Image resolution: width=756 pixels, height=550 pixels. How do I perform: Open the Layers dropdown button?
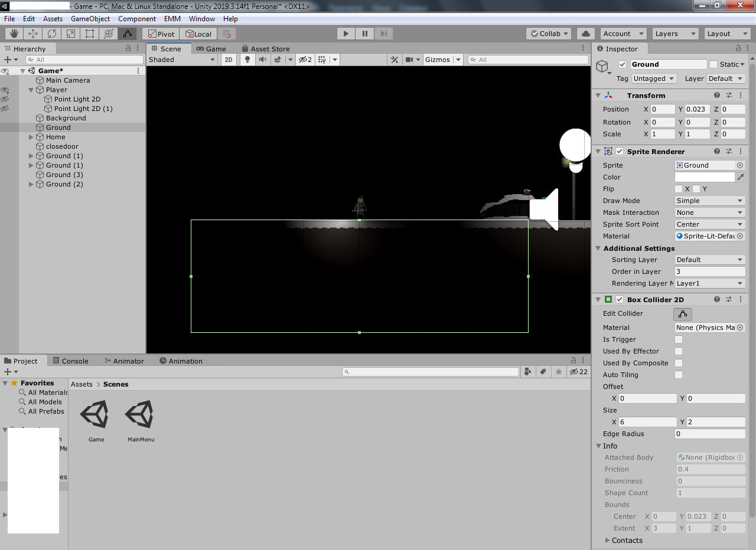674,34
